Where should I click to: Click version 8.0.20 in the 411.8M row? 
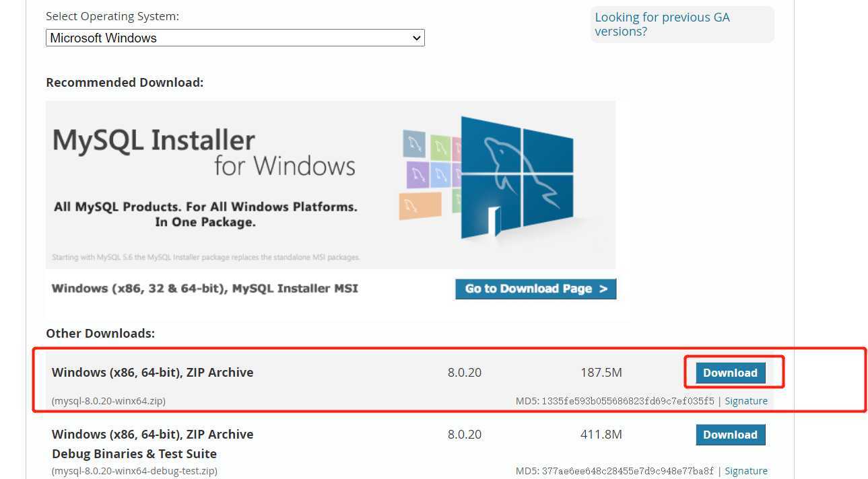point(465,435)
